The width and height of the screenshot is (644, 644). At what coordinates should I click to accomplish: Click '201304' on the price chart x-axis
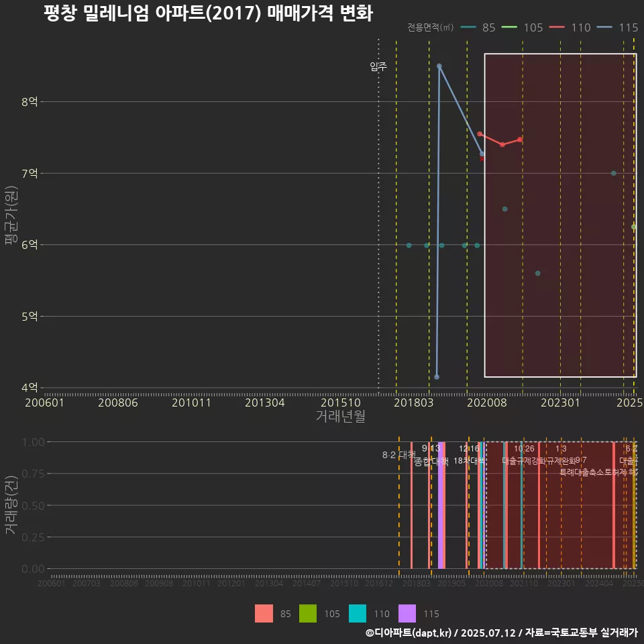tap(265, 402)
